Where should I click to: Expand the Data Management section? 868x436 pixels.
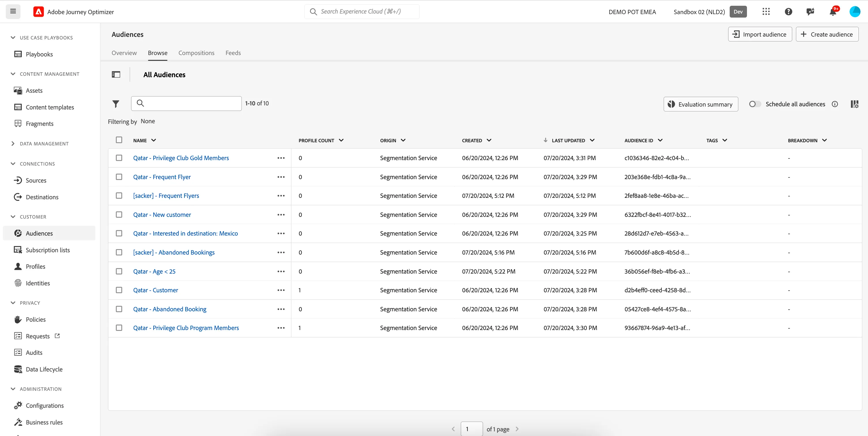pyautogui.click(x=13, y=143)
